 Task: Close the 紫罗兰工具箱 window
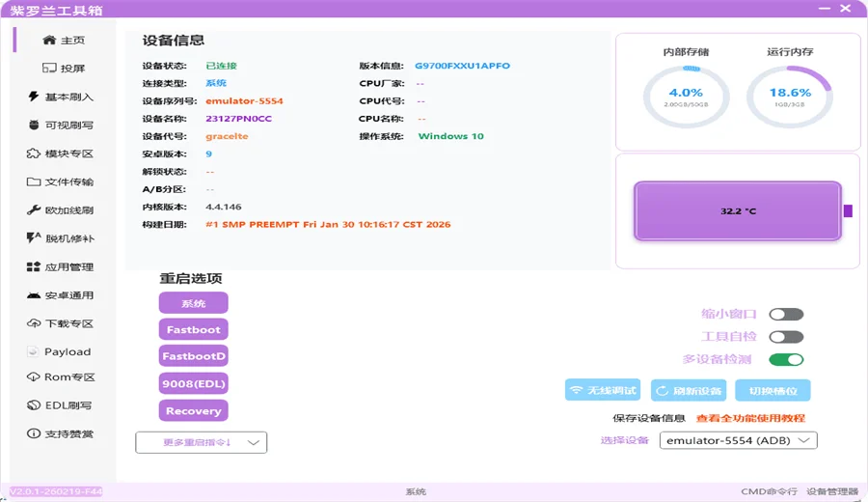pyautogui.click(x=845, y=9)
